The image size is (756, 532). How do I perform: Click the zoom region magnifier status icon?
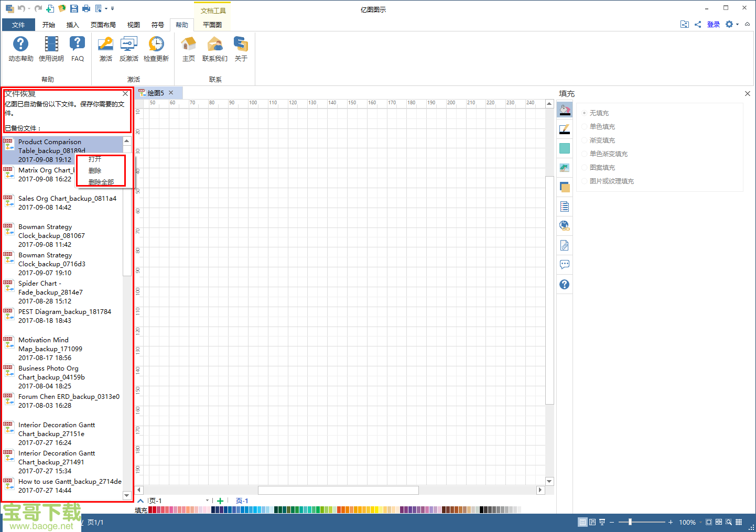(x=729, y=522)
